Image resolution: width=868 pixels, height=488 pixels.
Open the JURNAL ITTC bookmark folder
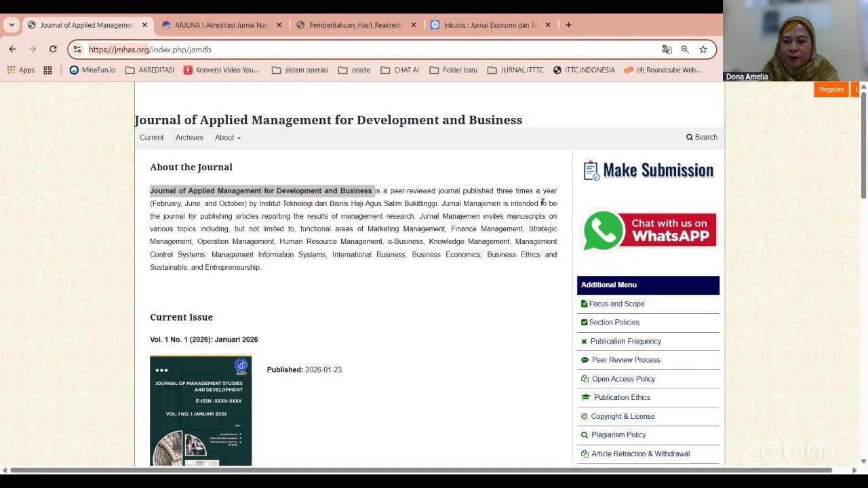coord(515,70)
